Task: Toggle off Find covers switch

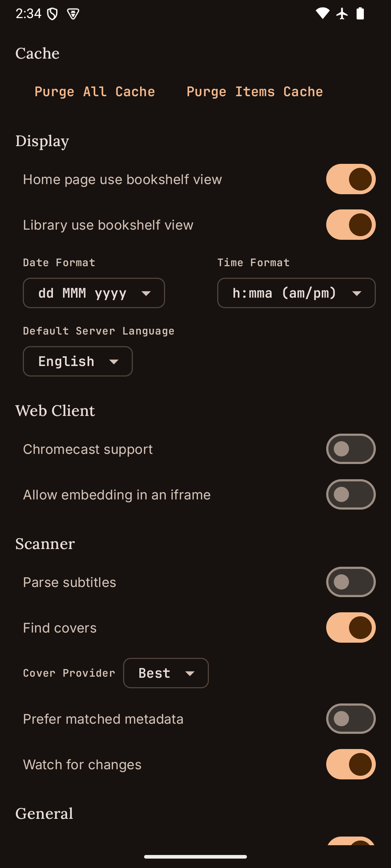Action: point(351,628)
